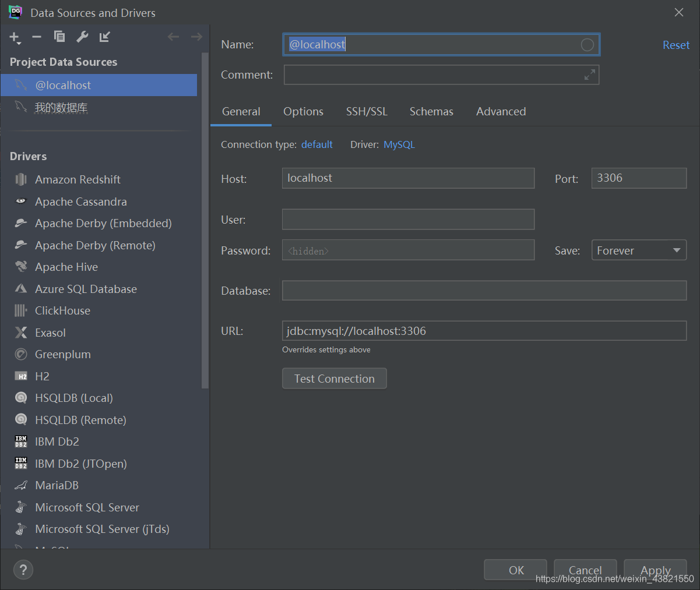Click the color circle in Name field
The height and width of the screenshot is (590, 700).
tap(587, 45)
